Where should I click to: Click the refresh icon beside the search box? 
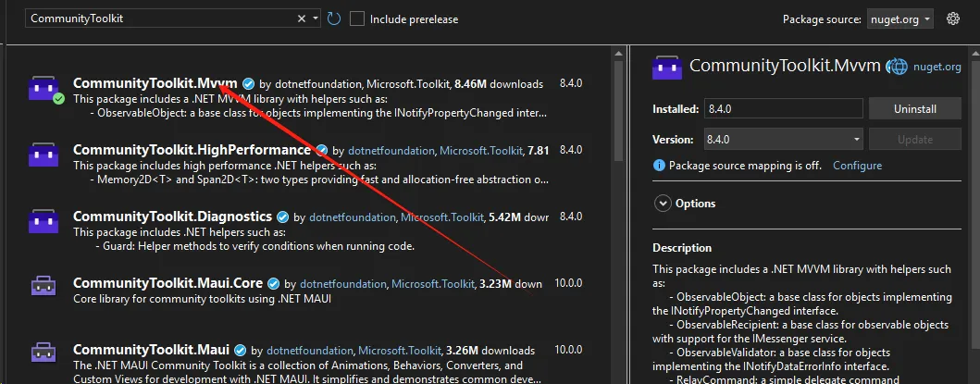(334, 19)
